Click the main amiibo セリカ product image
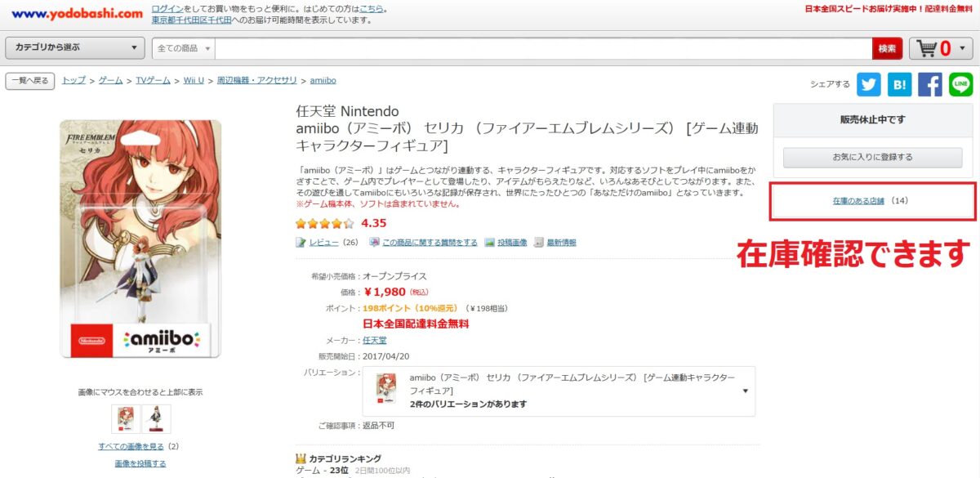 click(x=140, y=239)
